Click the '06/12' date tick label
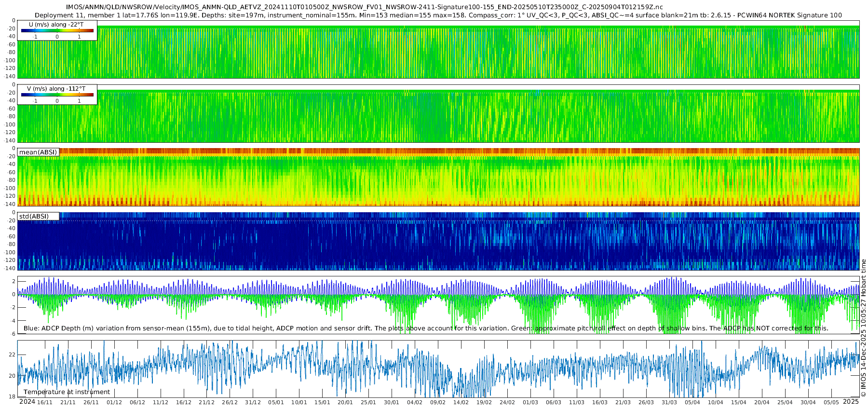The image size is (868, 410). (x=137, y=402)
